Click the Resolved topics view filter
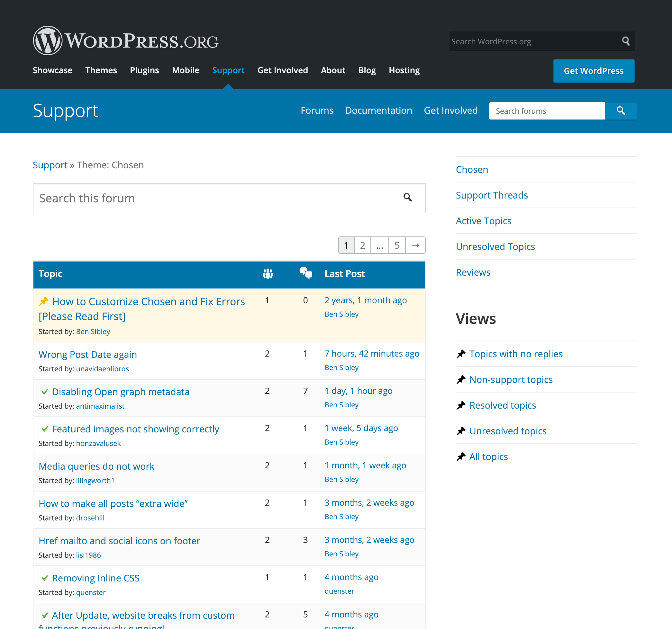 click(503, 405)
